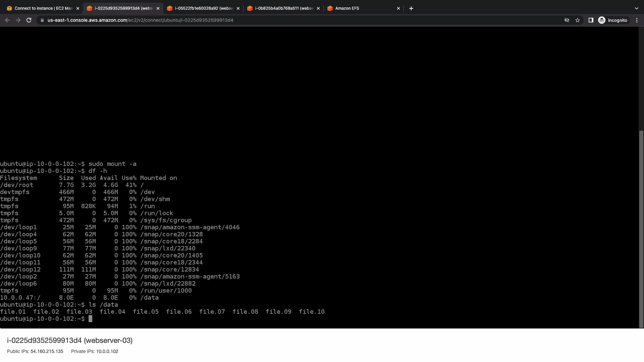
Task: Click the third-party cookies blocked eye icon
Action: 567,20
